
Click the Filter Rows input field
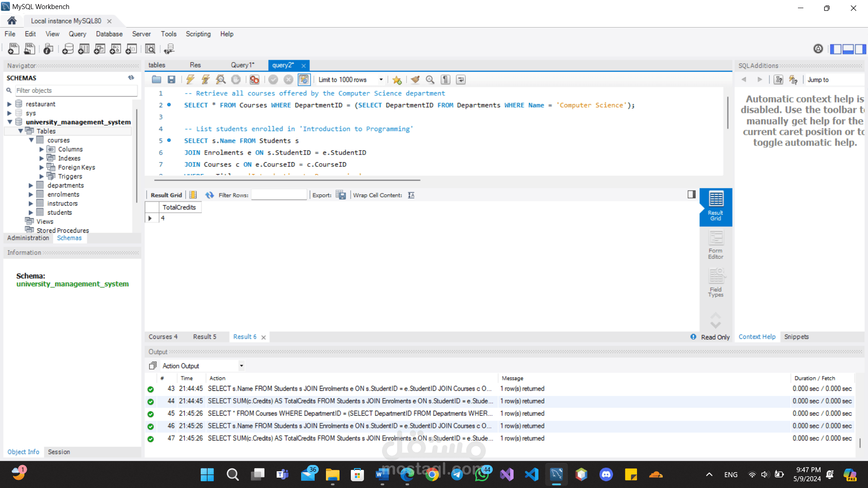279,195
